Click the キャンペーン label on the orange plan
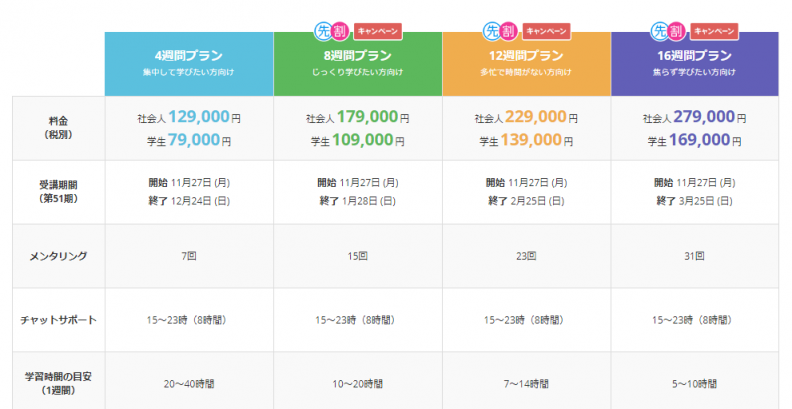Viewport: 792px width, 409px height. pos(547,31)
